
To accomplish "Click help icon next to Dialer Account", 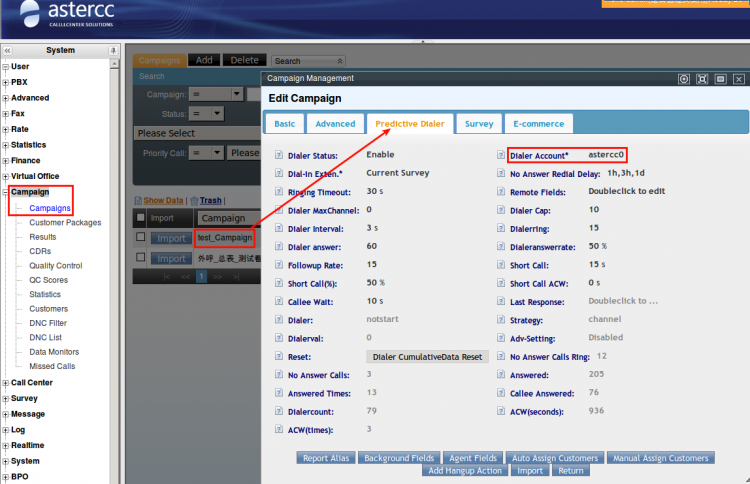I will pos(501,156).
